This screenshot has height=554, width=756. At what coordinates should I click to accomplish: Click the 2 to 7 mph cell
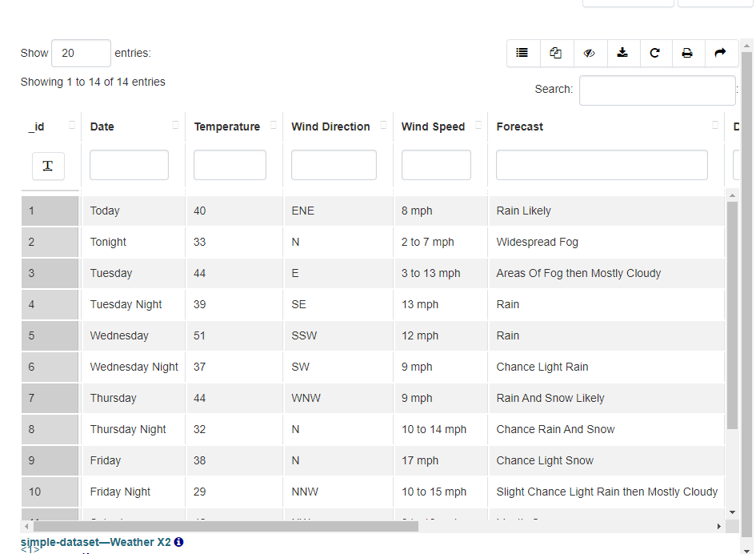coord(441,243)
